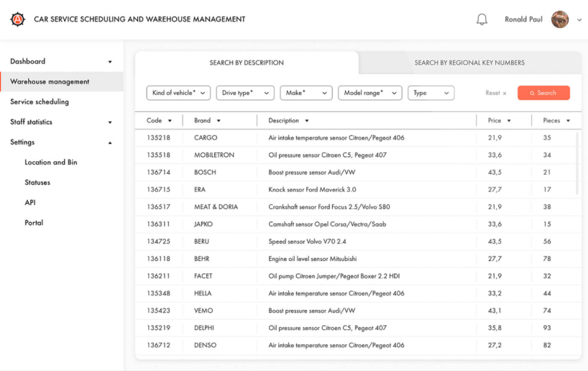Viewport: 588px width, 371px height.
Task: Open Statuses settings page
Action: pos(37,183)
